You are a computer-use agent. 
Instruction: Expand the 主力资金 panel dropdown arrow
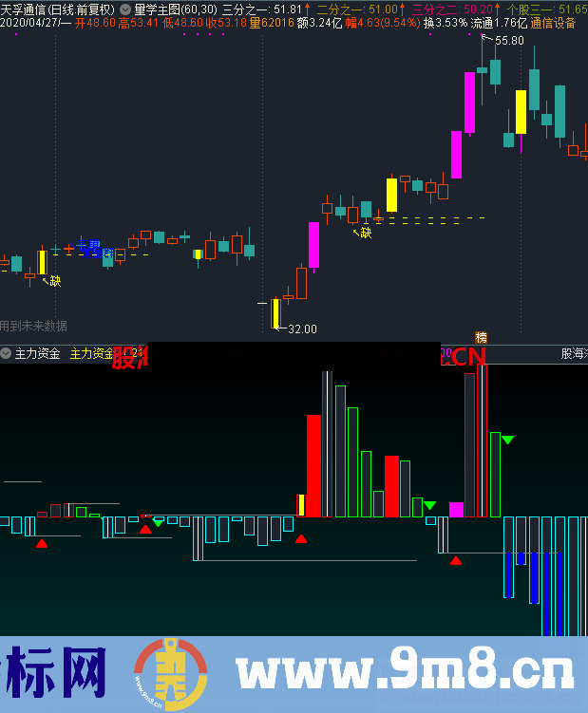click(7, 353)
